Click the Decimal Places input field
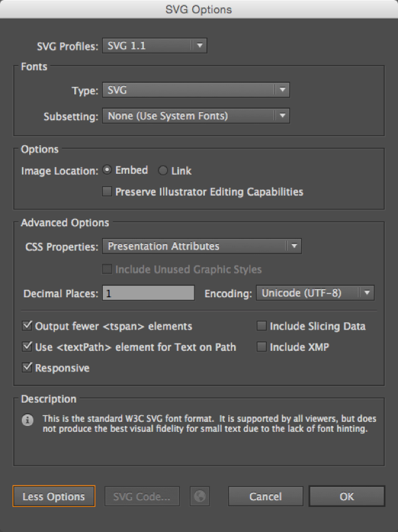The width and height of the screenshot is (398, 532). pyautogui.click(x=149, y=293)
